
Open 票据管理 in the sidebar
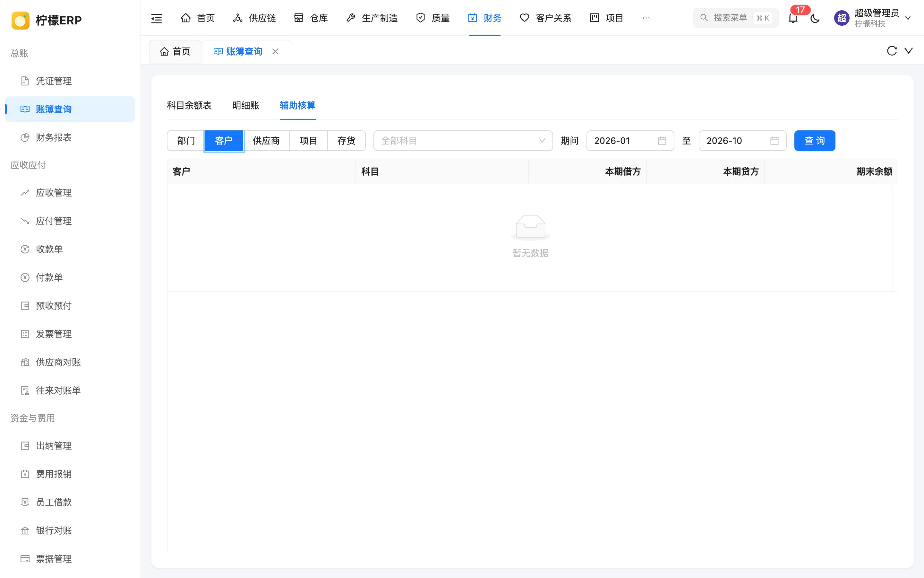(70, 559)
